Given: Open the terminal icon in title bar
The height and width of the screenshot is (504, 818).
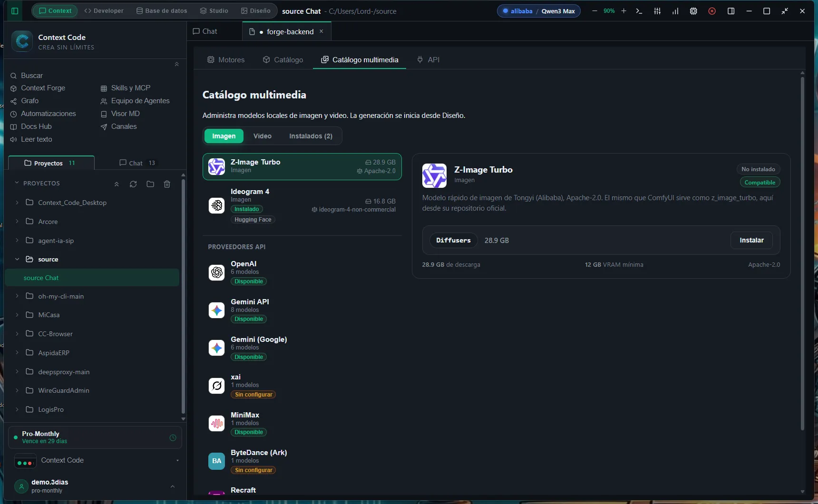Looking at the screenshot, I should 639,11.
